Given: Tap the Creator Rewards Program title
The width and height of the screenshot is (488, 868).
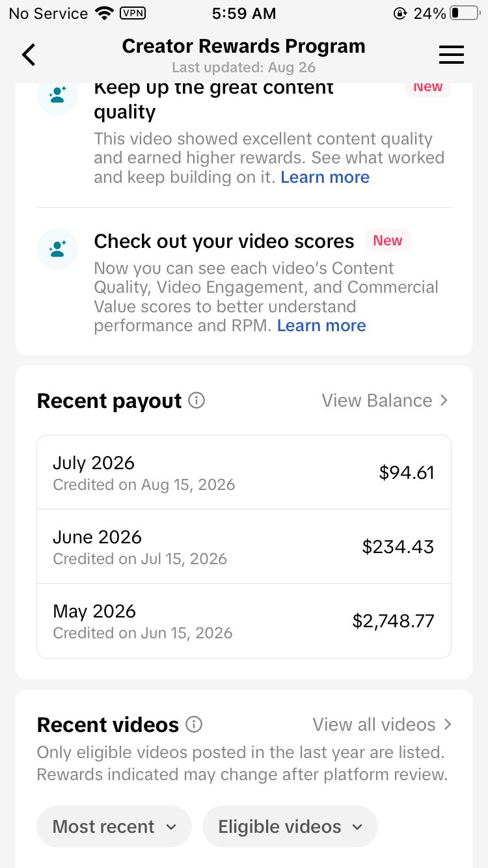Looking at the screenshot, I should [x=243, y=46].
